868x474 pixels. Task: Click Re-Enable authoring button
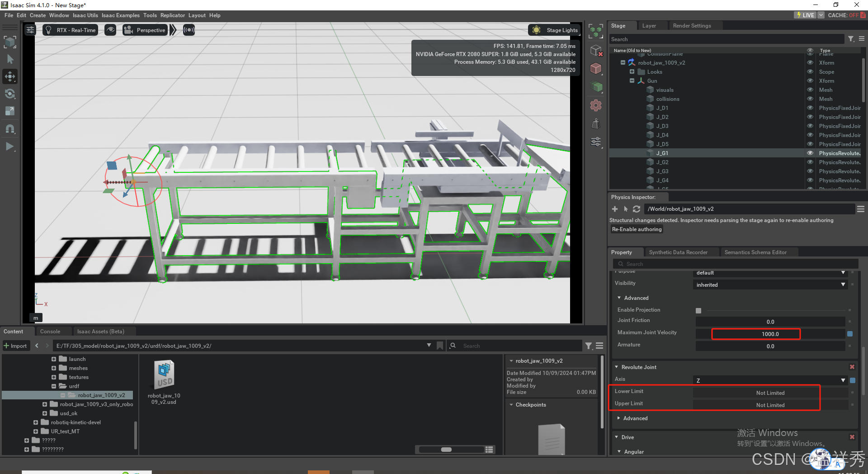(637, 229)
